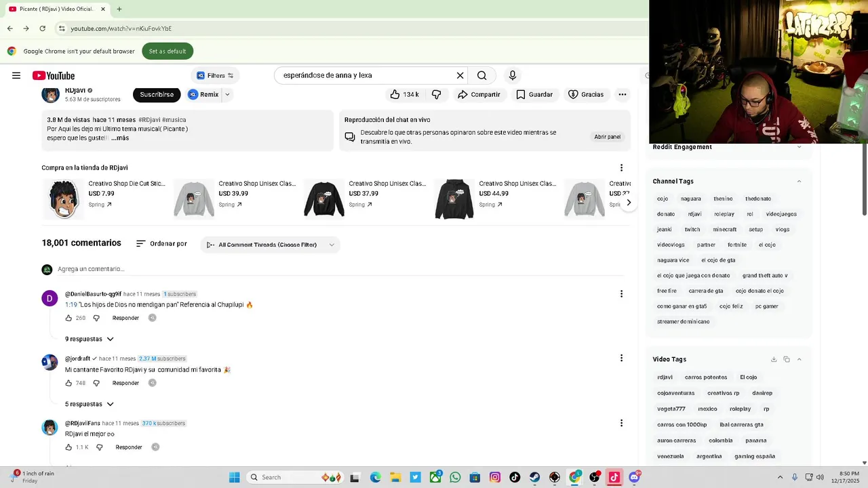This screenshot has width=868, height=488.
Task: Open RDjavi store section three-dot menu
Action: pos(621,167)
